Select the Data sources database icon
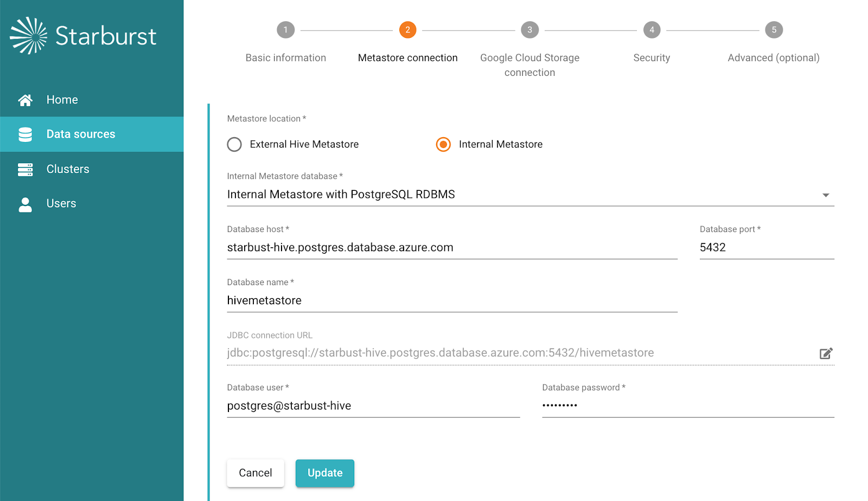The image size is (868, 501). [x=25, y=134]
